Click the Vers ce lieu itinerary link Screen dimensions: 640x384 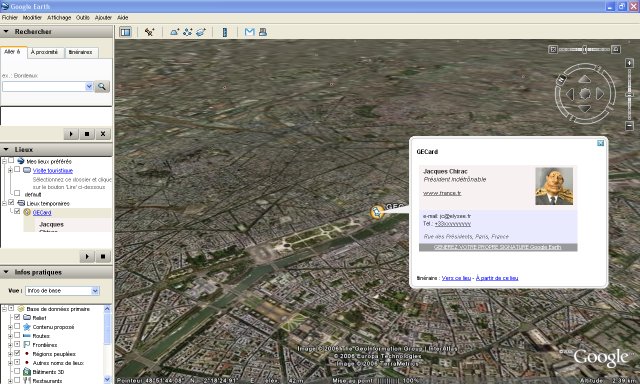pyautogui.click(x=456, y=278)
